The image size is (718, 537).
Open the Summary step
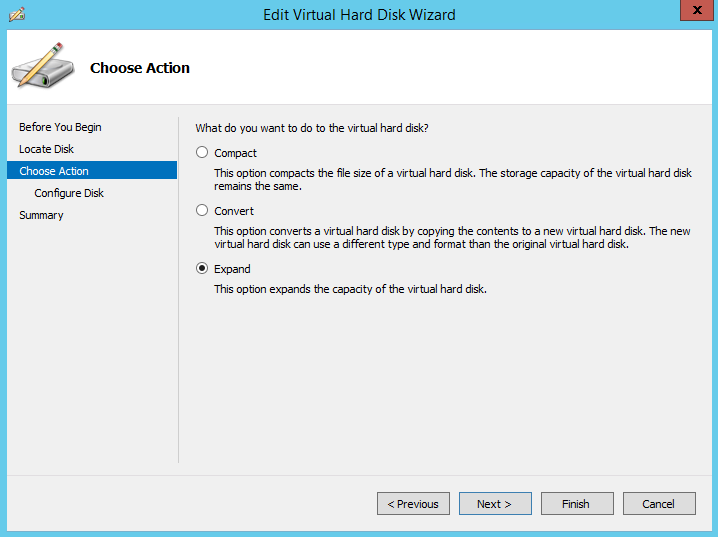tap(41, 215)
